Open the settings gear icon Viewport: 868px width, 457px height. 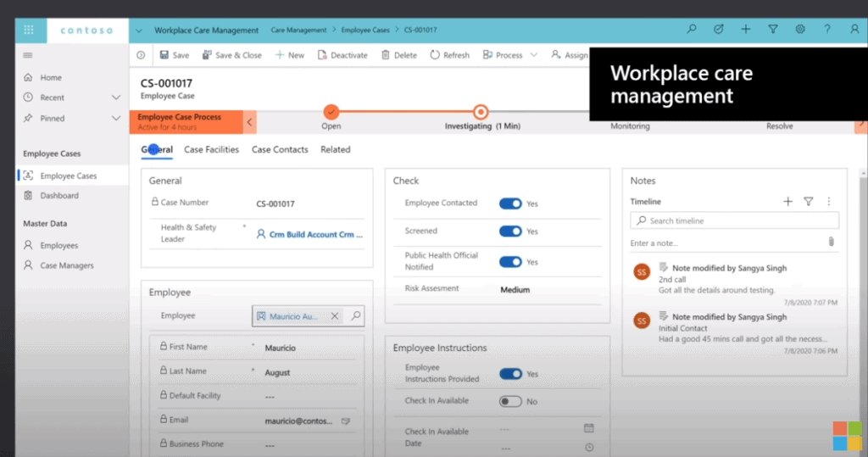click(x=800, y=30)
